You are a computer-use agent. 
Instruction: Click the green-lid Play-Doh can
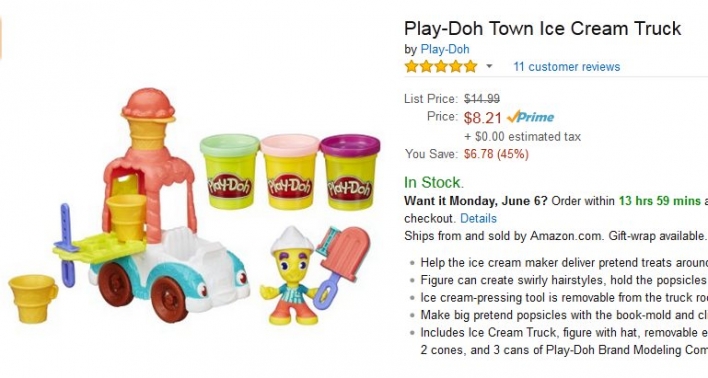[229, 172]
